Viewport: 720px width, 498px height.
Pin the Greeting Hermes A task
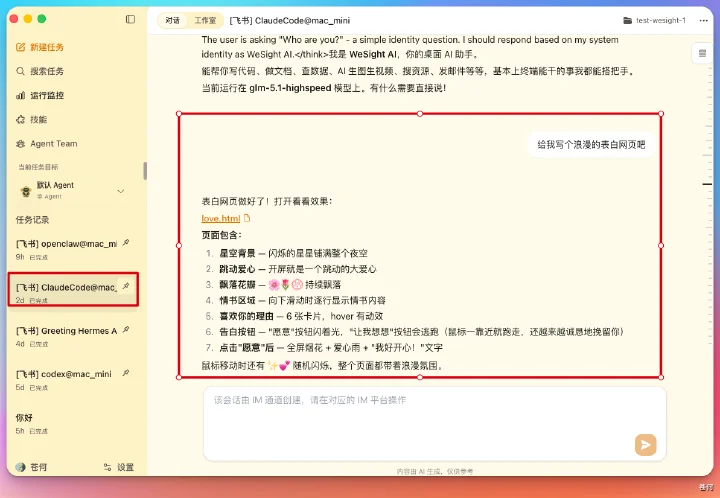(126, 330)
